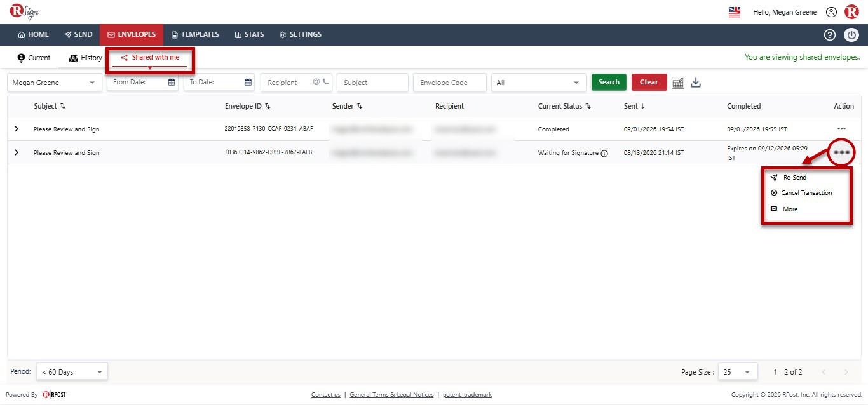This screenshot has height=405, width=868.
Task: Open the help question mark icon
Action: tap(830, 35)
